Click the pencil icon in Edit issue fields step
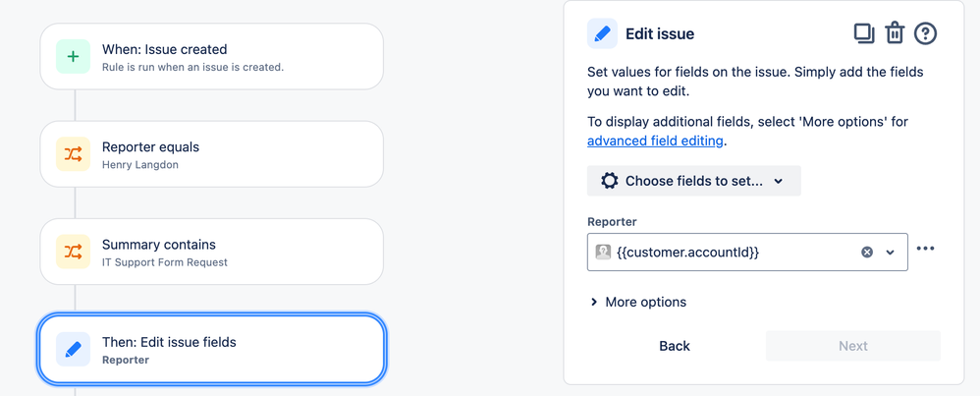 tap(73, 349)
